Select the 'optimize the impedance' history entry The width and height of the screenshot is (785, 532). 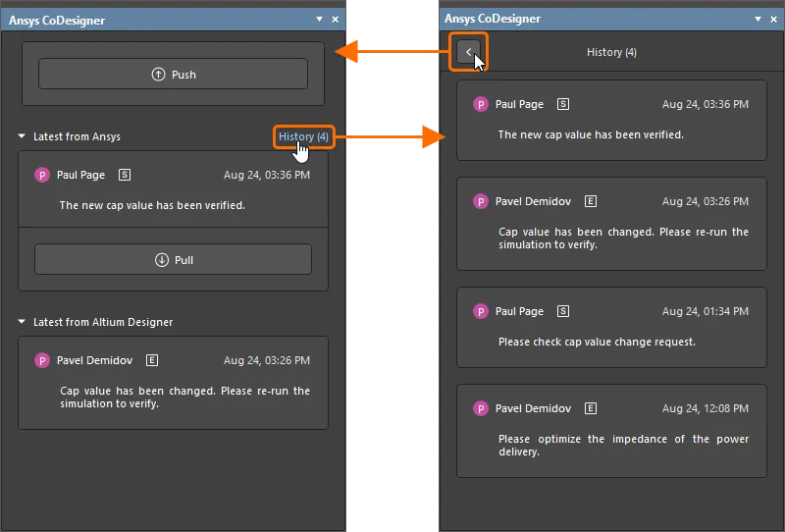611,431
